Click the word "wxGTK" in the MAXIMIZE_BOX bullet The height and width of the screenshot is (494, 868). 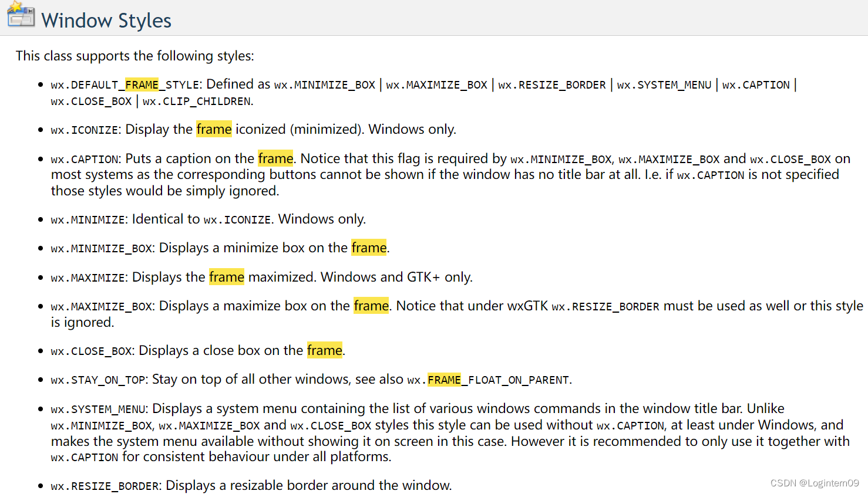(x=527, y=306)
